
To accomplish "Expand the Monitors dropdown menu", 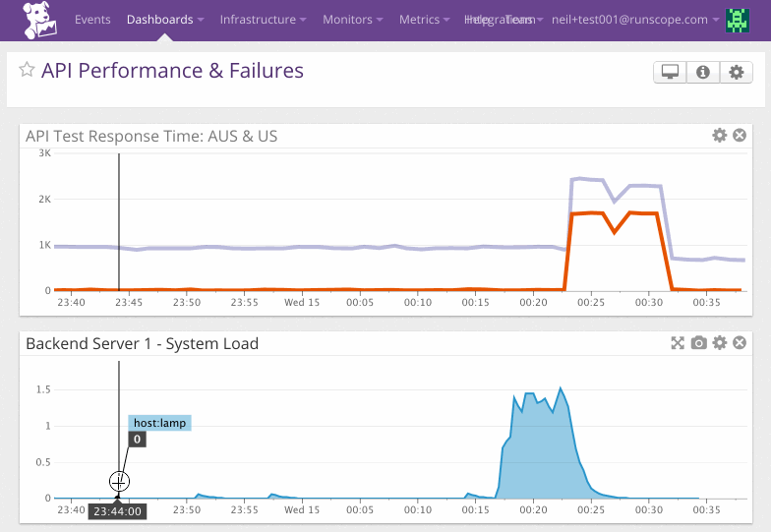I will coord(353,20).
